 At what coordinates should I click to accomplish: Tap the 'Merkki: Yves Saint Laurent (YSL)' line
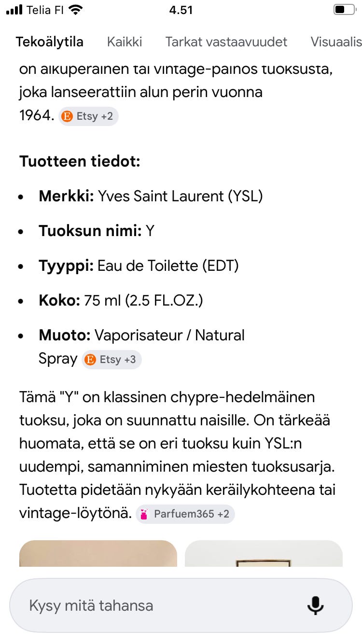151,196
